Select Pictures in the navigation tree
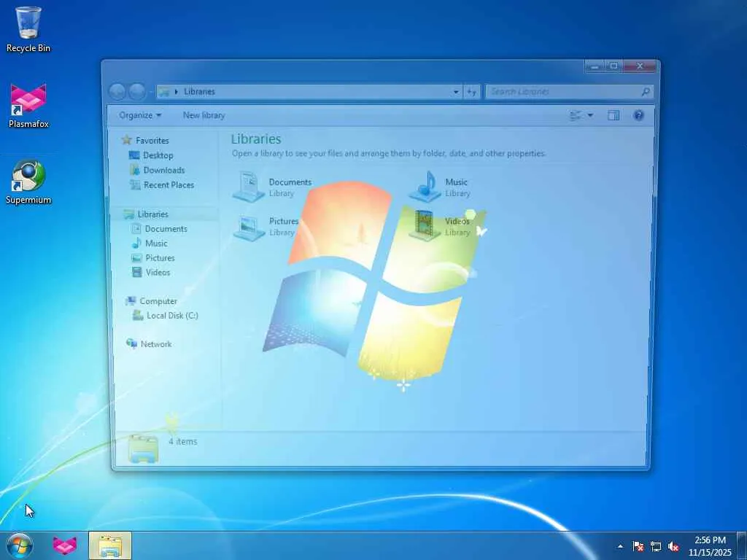Image resolution: width=747 pixels, height=560 pixels. 153,258
